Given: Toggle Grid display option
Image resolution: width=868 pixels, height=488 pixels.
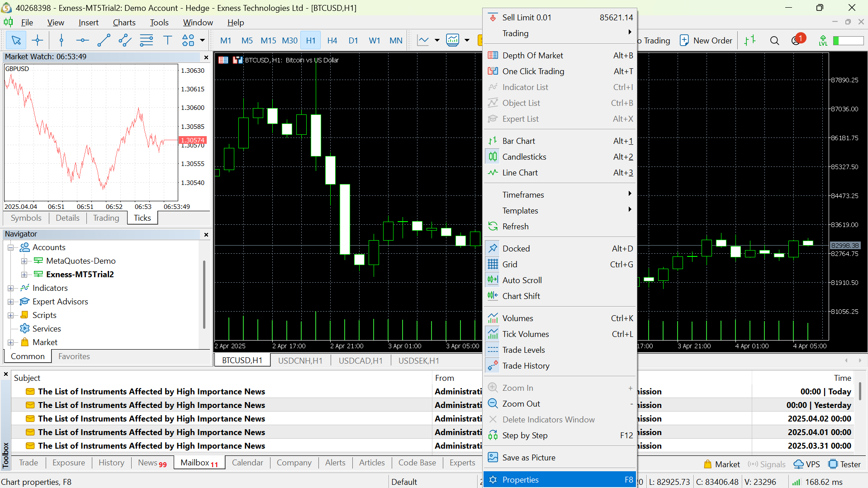Looking at the screenshot, I should (560, 264).
